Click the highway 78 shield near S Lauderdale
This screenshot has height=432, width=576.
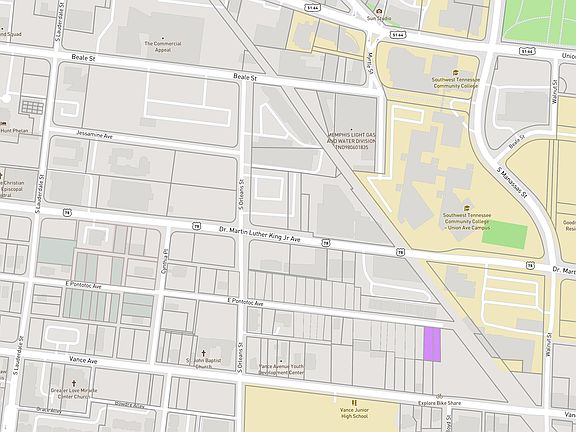click(67, 212)
